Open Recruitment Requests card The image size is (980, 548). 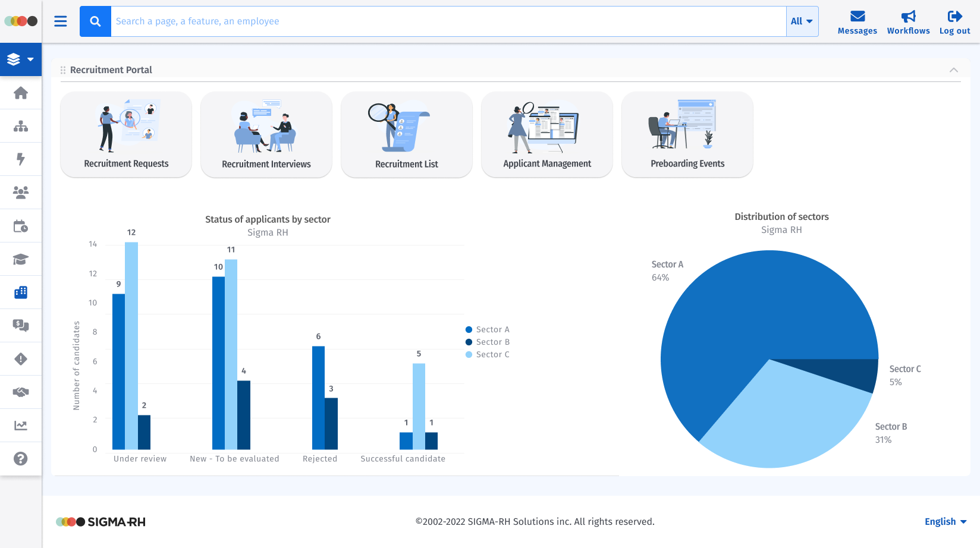coord(126,134)
